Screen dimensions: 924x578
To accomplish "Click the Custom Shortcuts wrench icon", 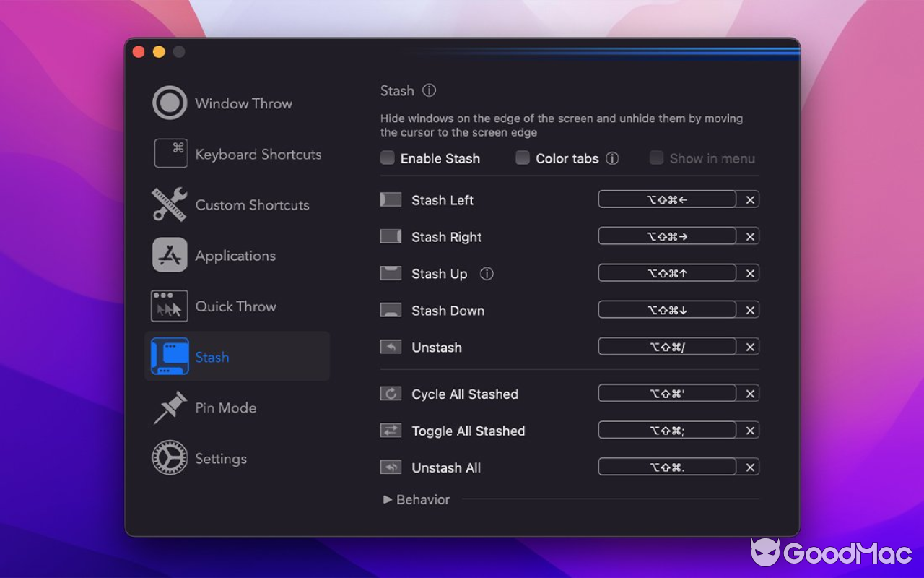I will pyautogui.click(x=170, y=204).
